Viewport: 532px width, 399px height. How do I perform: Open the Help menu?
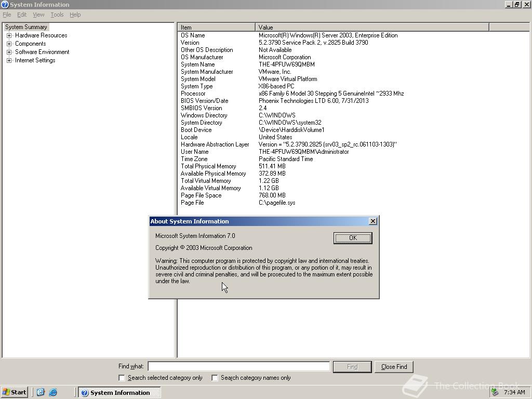click(x=75, y=15)
